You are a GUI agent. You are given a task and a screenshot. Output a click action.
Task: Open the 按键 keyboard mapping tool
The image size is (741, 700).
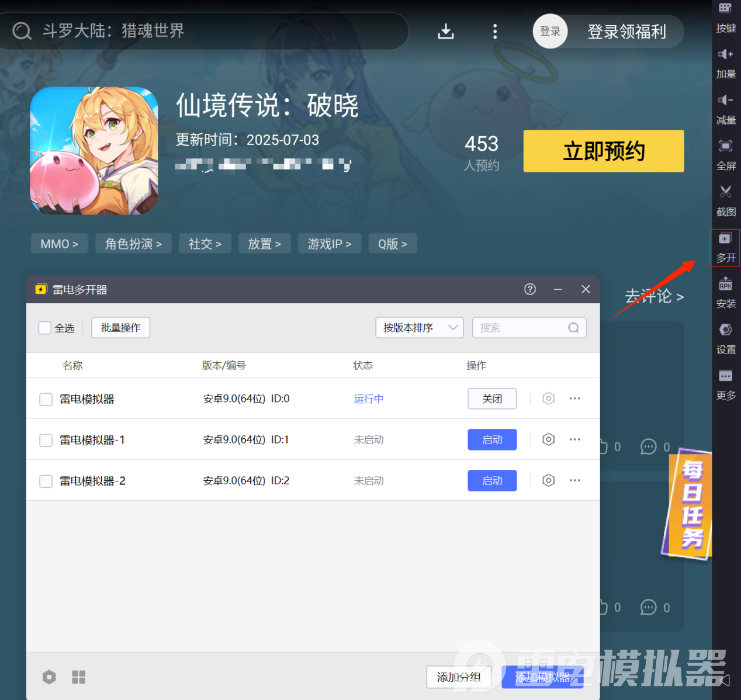(726, 18)
